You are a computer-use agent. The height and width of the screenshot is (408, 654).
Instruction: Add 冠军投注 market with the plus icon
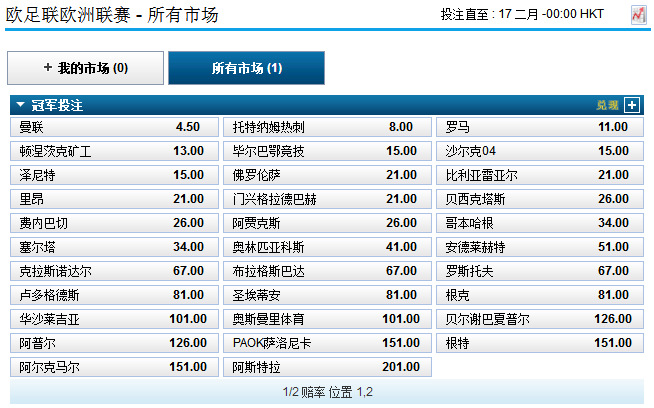point(631,105)
